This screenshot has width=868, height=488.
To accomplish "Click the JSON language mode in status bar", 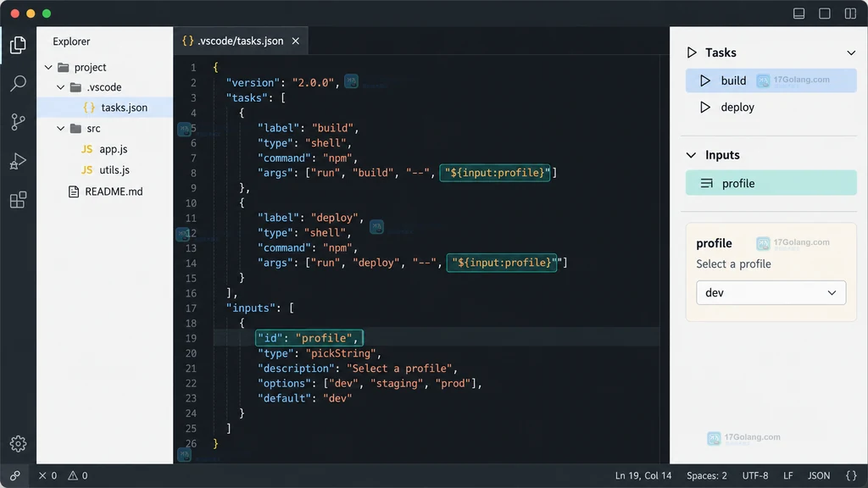I will pos(818,476).
